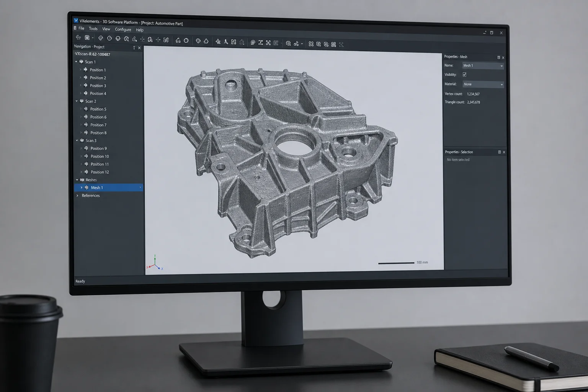Open the dropdown arrow after the document icon
This screenshot has height=392, width=588.
(x=93, y=38)
